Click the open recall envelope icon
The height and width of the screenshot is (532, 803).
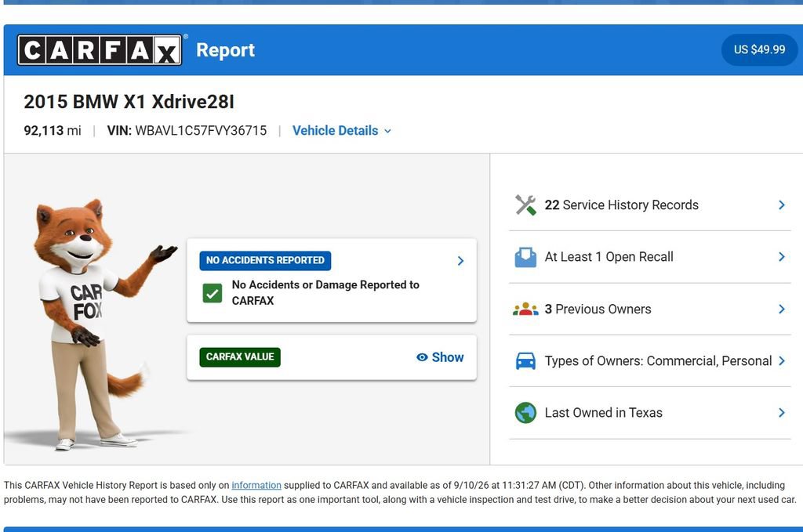click(525, 257)
